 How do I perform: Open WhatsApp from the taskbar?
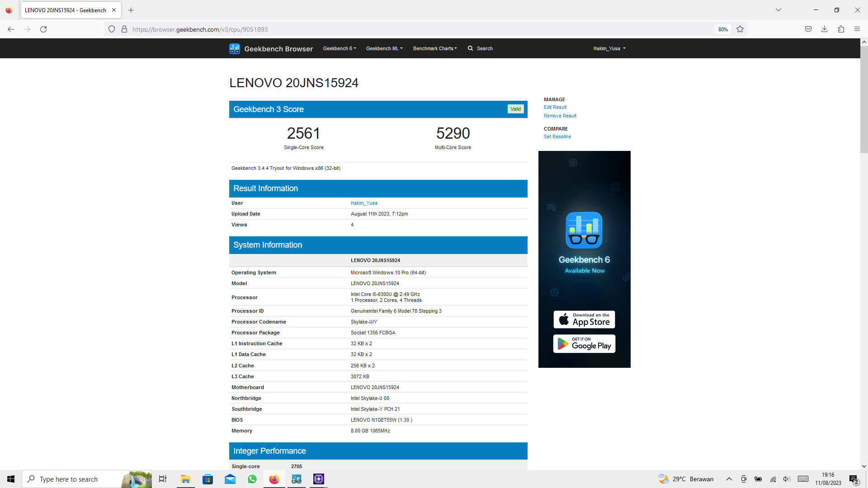(252, 479)
